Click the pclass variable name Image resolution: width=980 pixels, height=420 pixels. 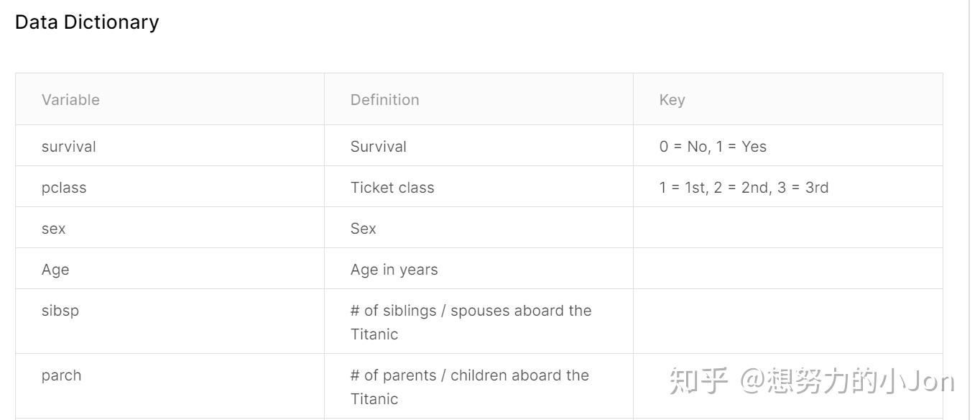64,188
